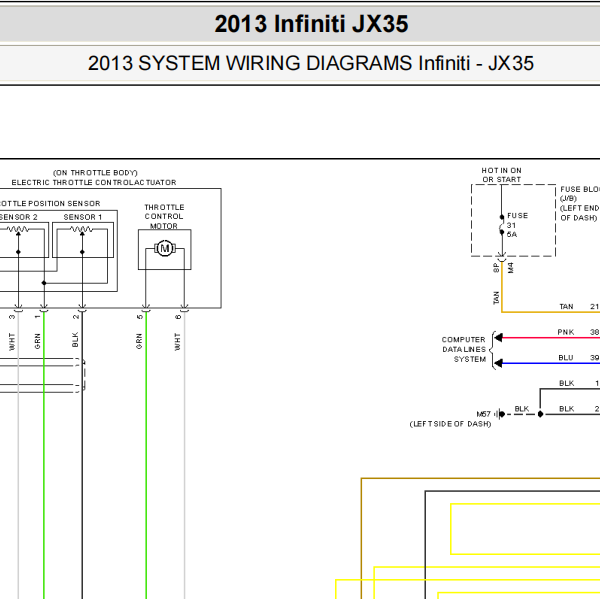Viewport: 600px width, 599px height.
Task: Click the "SENSOR 1" label
Action: (83, 217)
